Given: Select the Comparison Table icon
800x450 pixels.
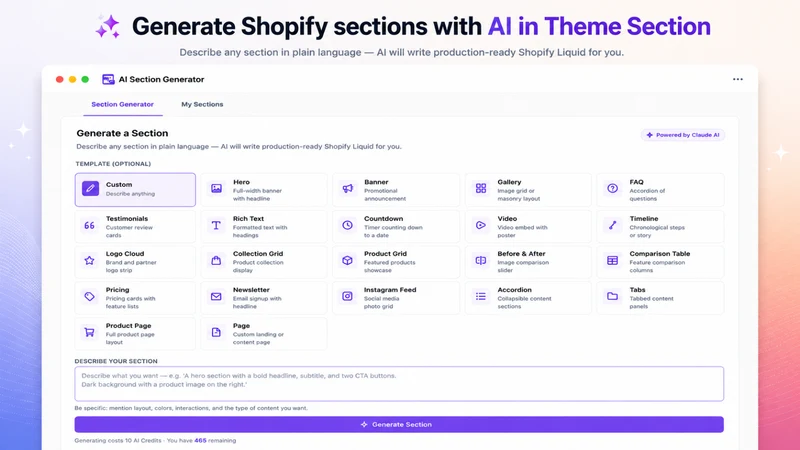Looking at the screenshot, I should (613, 260).
